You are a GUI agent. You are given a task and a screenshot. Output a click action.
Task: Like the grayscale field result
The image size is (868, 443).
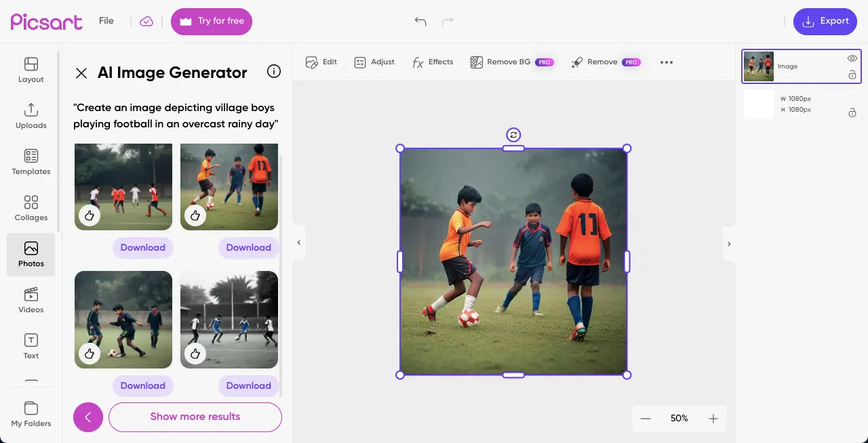coord(195,354)
